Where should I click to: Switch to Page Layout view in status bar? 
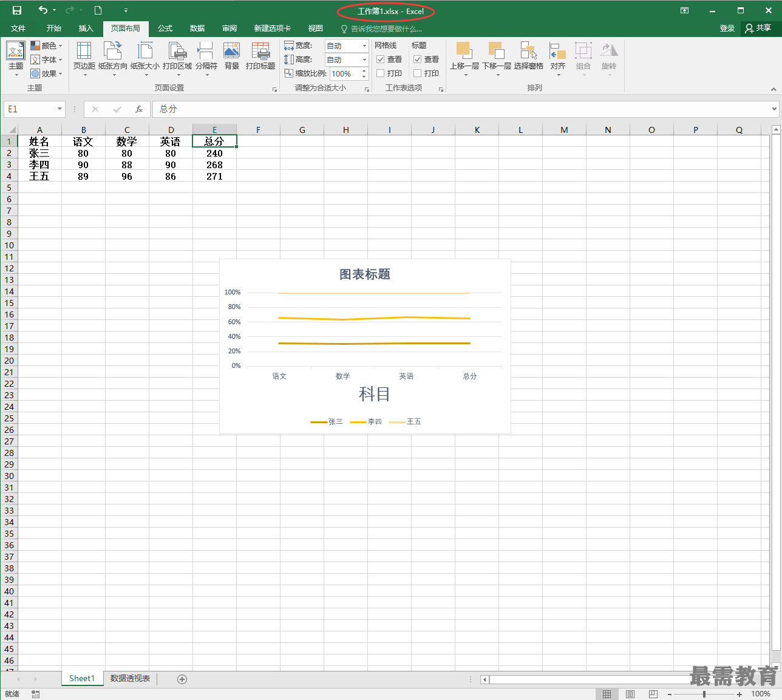click(x=630, y=694)
